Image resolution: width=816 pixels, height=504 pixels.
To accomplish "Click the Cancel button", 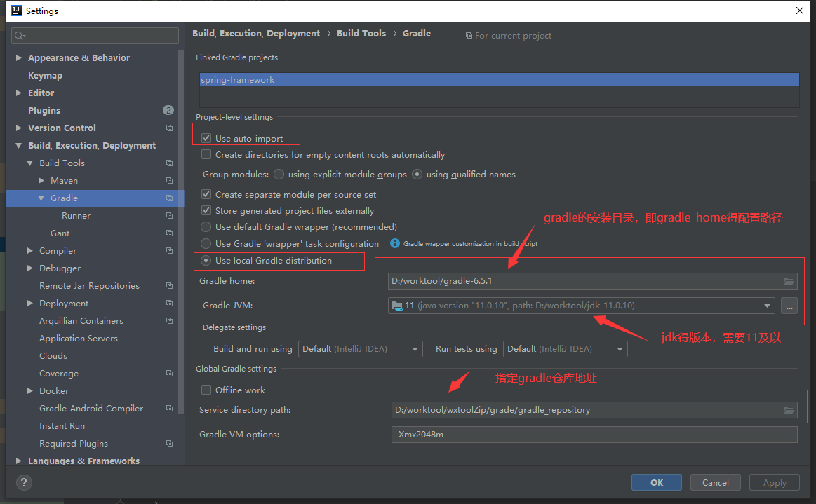I will [x=716, y=483].
